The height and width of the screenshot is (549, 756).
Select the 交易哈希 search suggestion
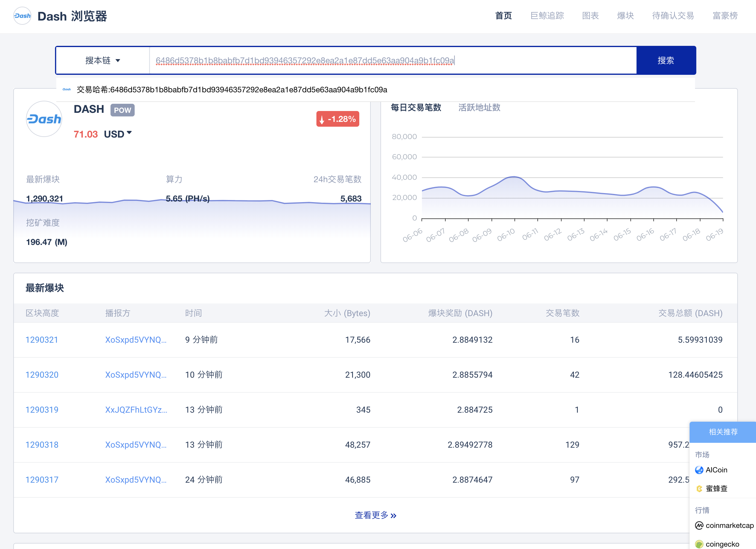375,90
